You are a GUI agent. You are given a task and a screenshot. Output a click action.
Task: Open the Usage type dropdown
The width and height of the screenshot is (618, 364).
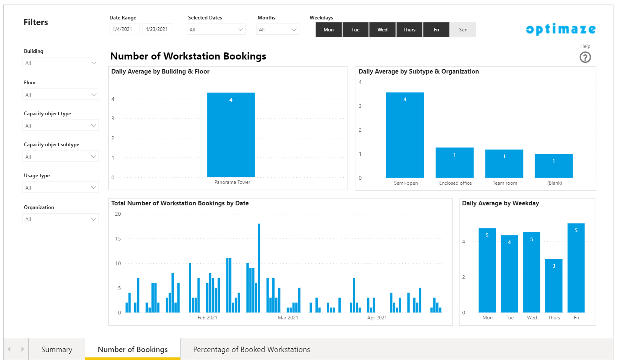click(61, 188)
